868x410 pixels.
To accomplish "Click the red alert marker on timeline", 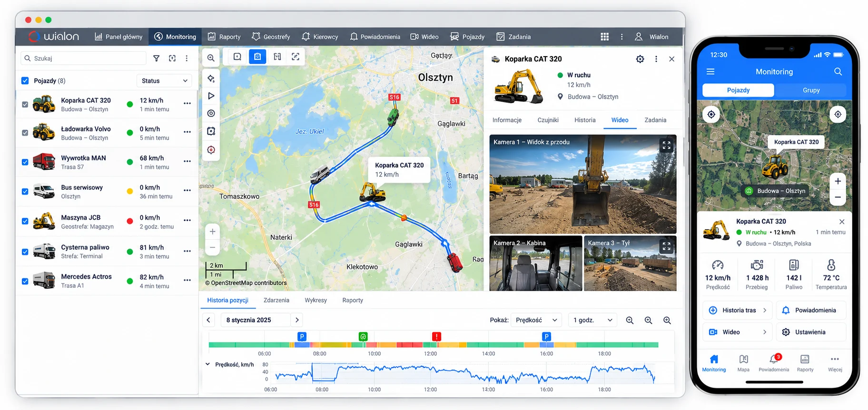I will click(436, 337).
